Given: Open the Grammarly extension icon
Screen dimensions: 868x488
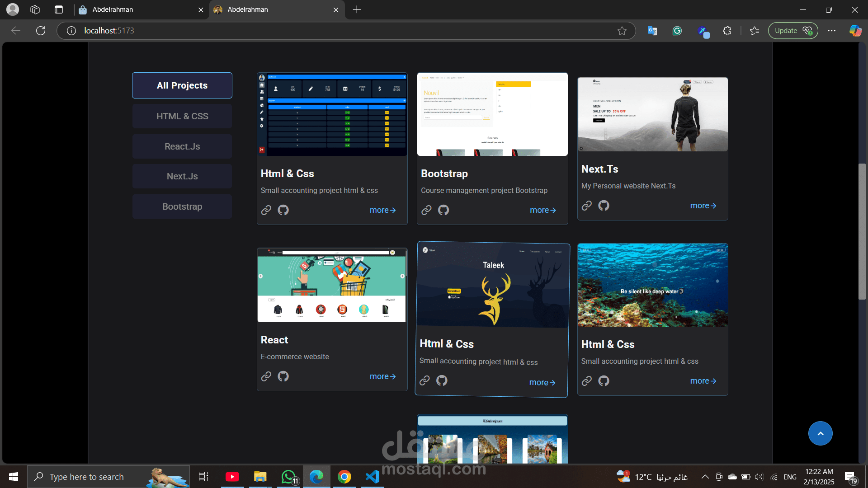Looking at the screenshot, I should [x=677, y=31].
